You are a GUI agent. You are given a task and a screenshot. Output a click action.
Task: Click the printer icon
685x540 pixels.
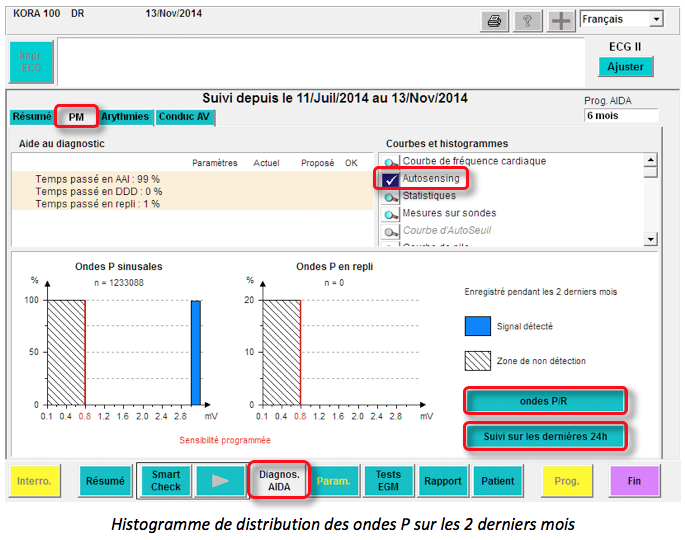[493, 20]
